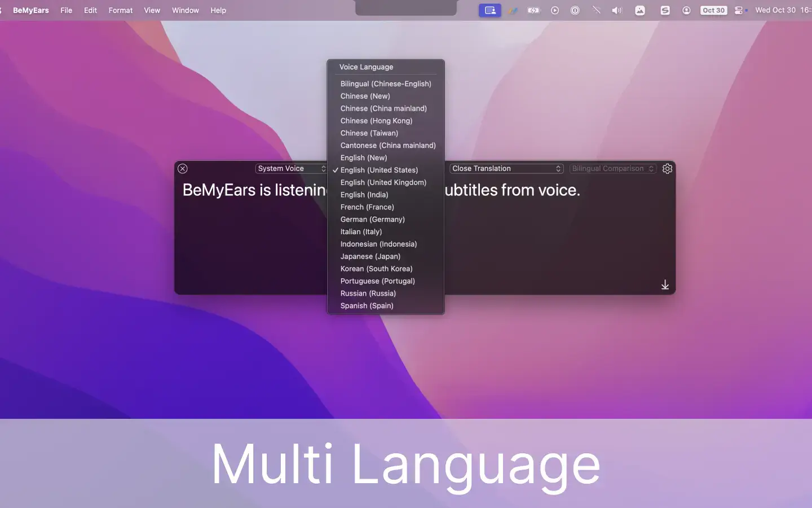812x508 pixels.
Task: Click the play circle icon in menu bar
Action: click(x=555, y=10)
